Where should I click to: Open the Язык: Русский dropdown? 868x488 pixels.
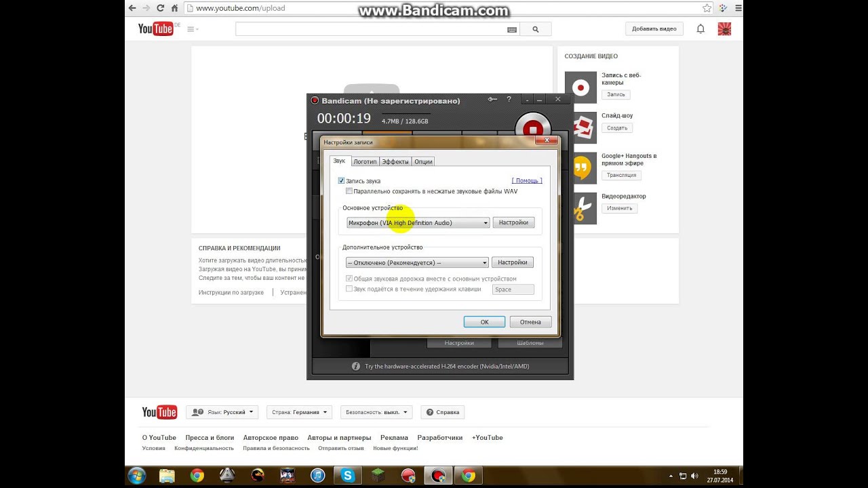pos(222,412)
